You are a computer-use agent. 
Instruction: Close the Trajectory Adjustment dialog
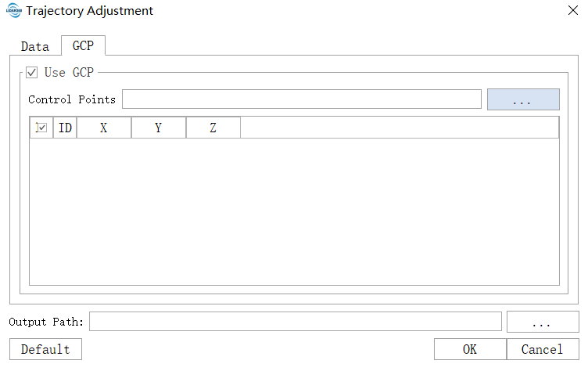pos(572,11)
